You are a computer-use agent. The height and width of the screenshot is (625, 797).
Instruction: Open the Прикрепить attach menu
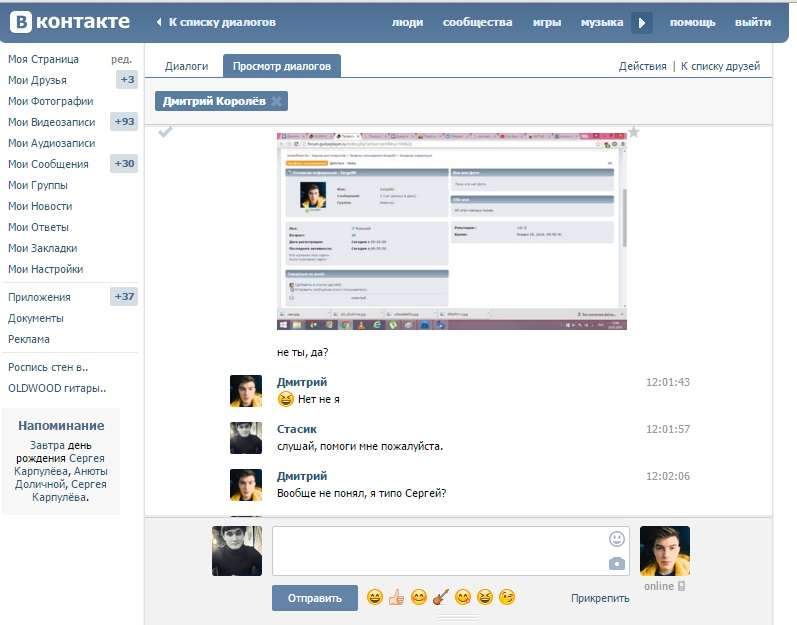[600, 598]
